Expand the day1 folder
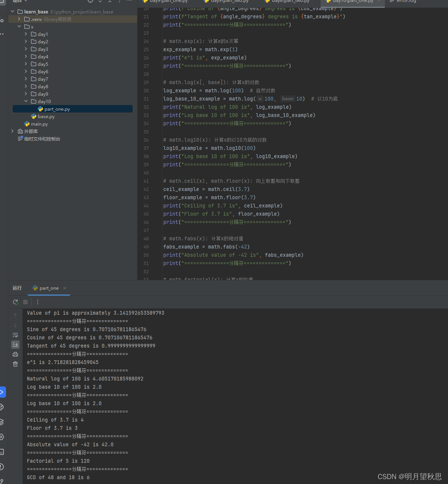 point(26,34)
